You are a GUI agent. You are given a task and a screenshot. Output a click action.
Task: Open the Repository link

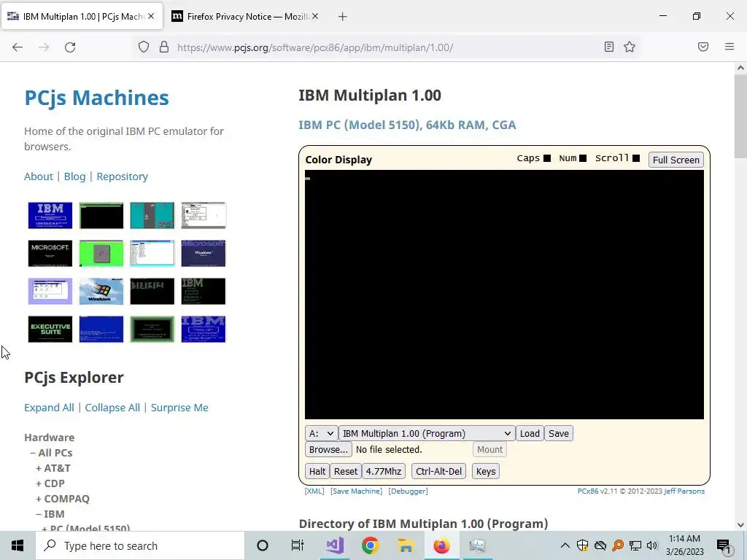click(x=123, y=176)
